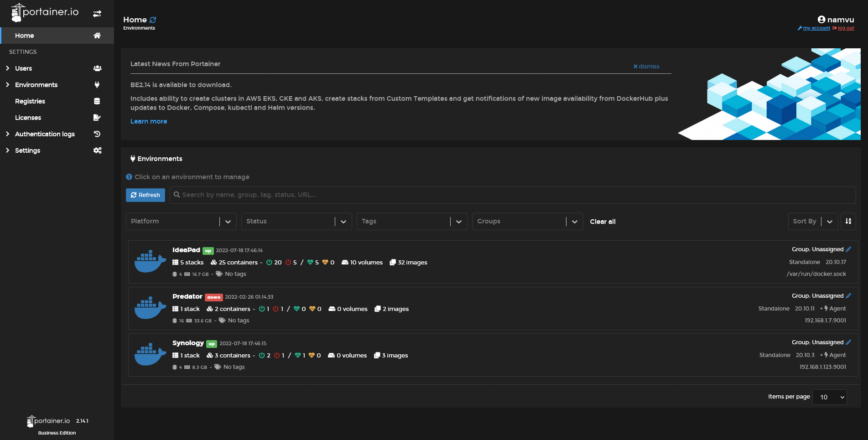Click the containers cubes icon in IdeaPad row

[x=213, y=263]
